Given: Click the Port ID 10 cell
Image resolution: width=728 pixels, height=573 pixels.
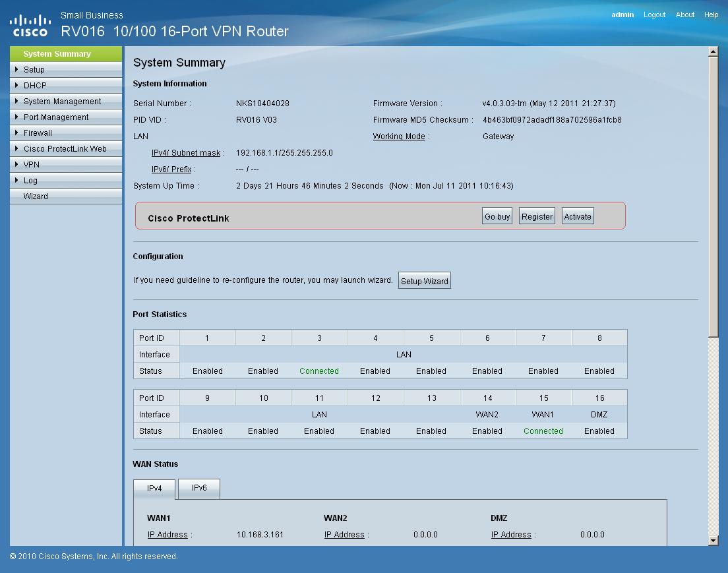Looking at the screenshot, I should tap(263, 398).
